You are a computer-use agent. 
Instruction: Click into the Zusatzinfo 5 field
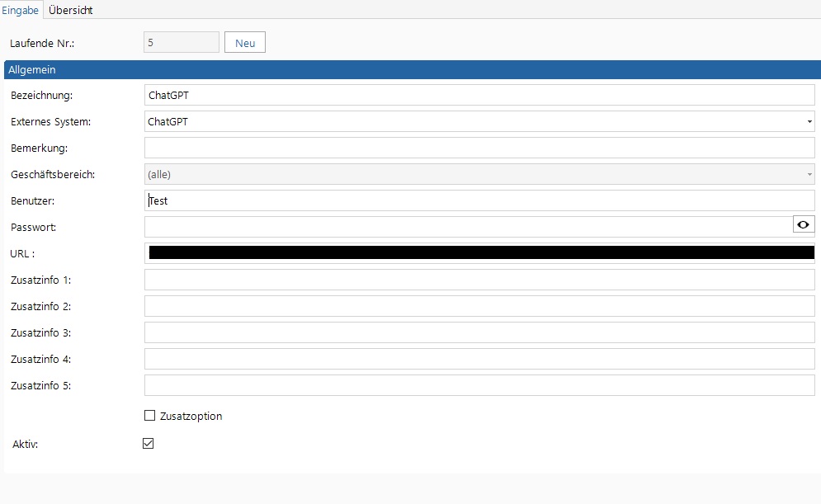pos(479,385)
